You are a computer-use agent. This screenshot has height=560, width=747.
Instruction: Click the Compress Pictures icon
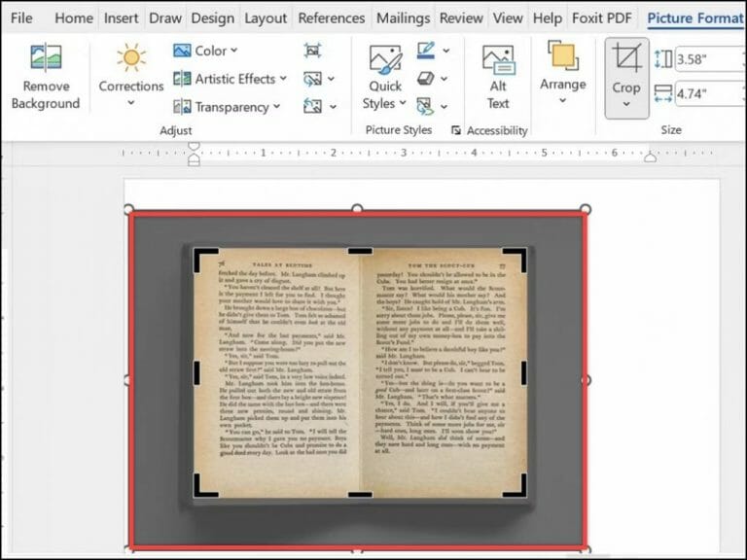pyautogui.click(x=312, y=51)
